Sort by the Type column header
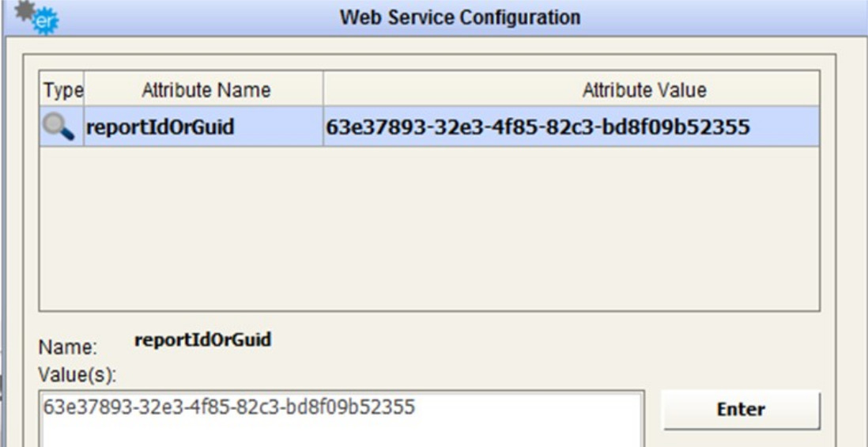This screenshot has height=447, width=868. click(62, 91)
